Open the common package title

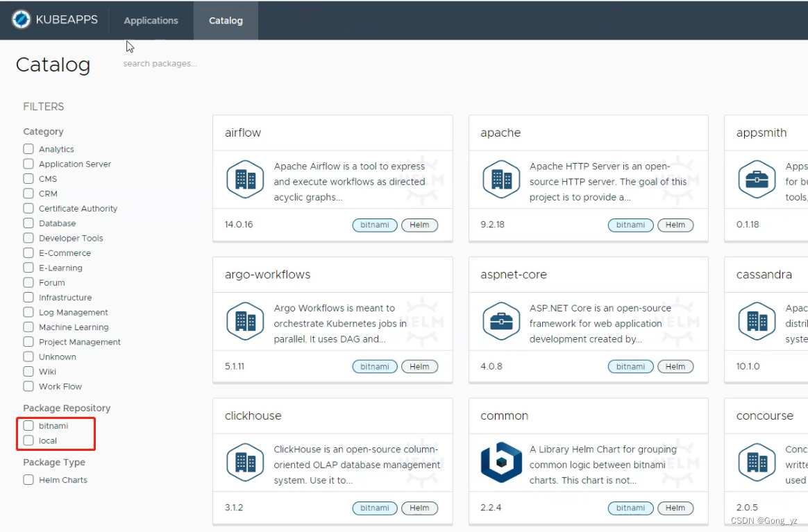[x=504, y=415]
